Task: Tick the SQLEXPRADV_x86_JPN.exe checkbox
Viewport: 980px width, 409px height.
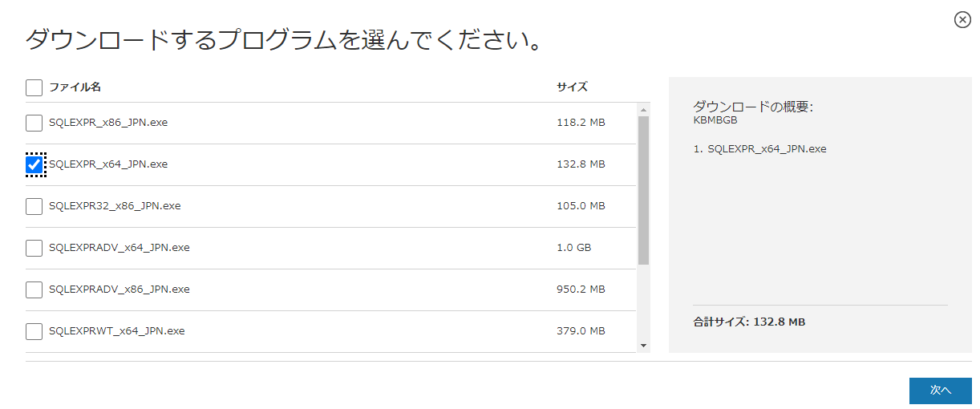Action: (34, 290)
